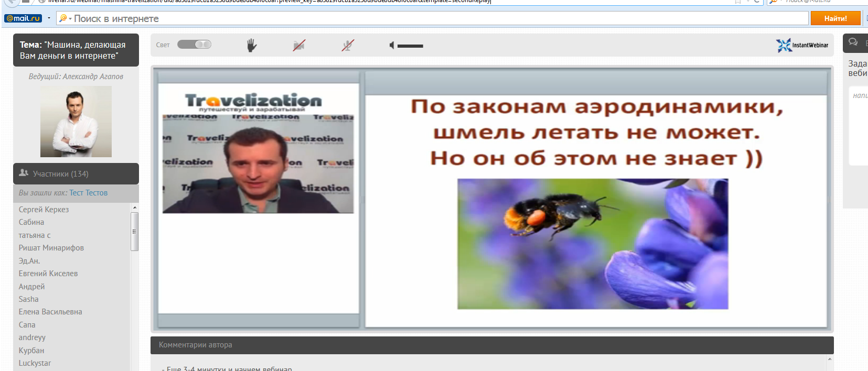Mute sound with the speaker icon
868x371 pixels.
391,46
